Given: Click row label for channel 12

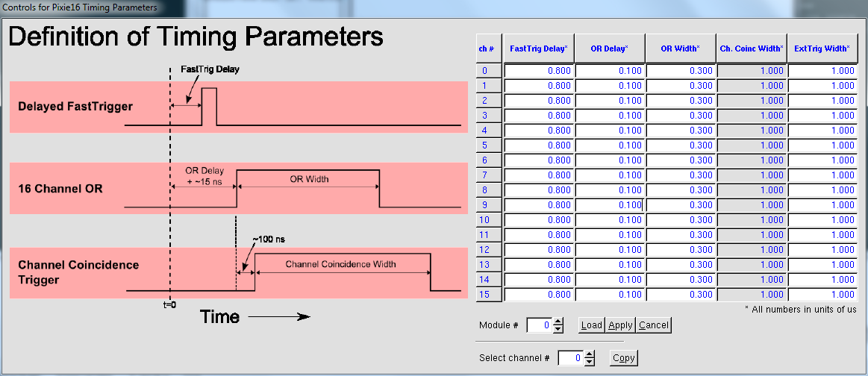Looking at the screenshot, I should 489,250.
